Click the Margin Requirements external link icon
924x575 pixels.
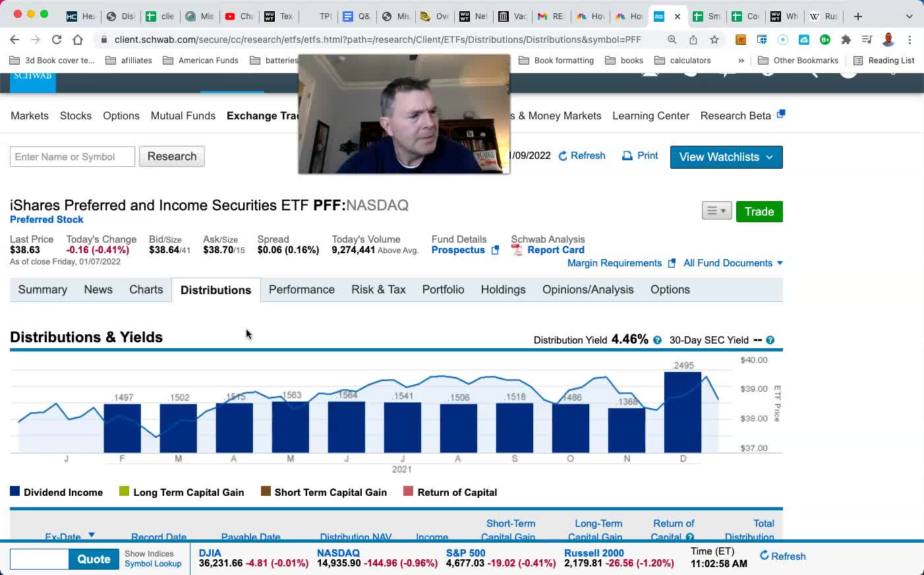[x=672, y=263]
